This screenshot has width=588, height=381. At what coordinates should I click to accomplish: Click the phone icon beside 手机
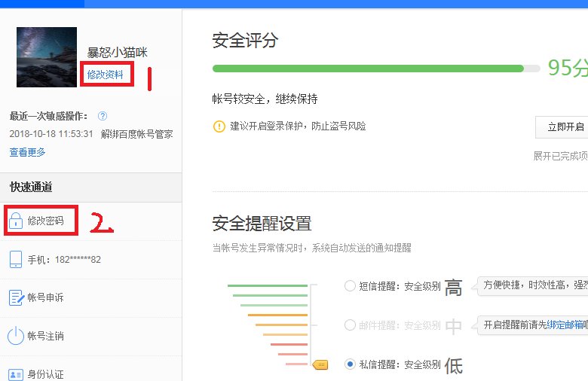pyautogui.click(x=16, y=259)
